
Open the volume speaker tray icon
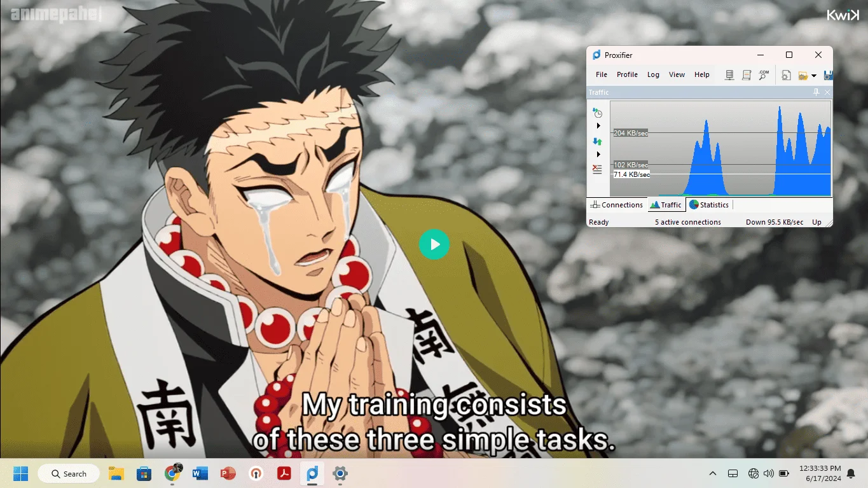point(769,473)
